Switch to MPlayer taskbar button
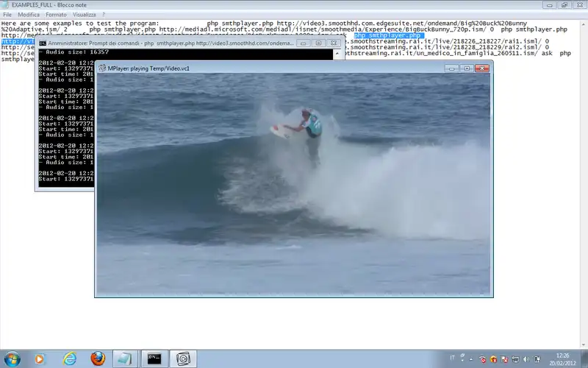588x368 pixels. pyautogui.click(x=183, y=359)
